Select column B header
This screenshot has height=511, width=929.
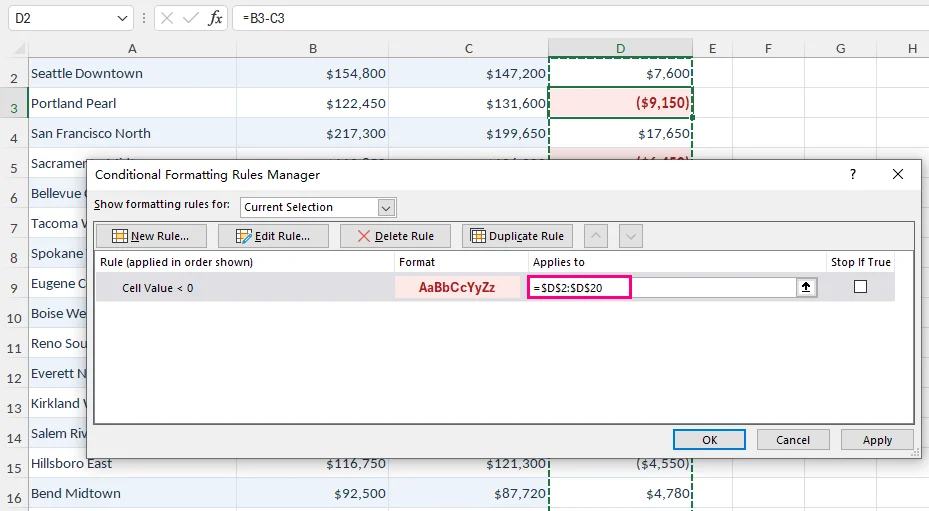click(x=313, y=49)
